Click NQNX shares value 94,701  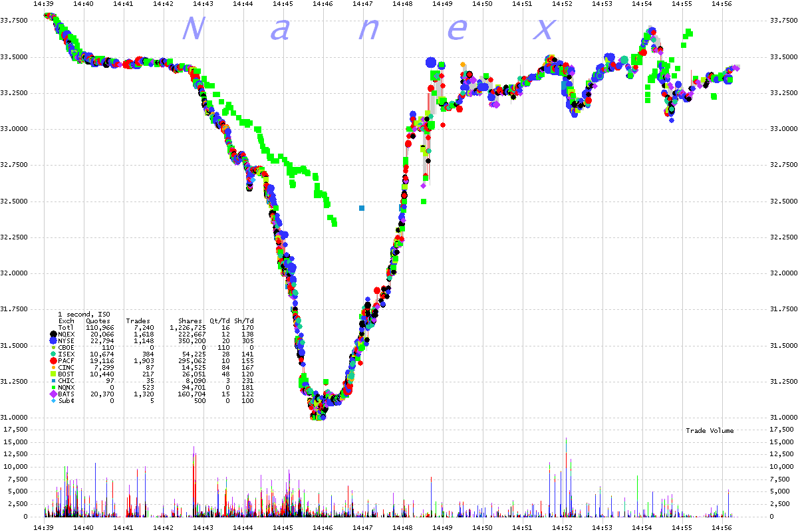(194, 387)
